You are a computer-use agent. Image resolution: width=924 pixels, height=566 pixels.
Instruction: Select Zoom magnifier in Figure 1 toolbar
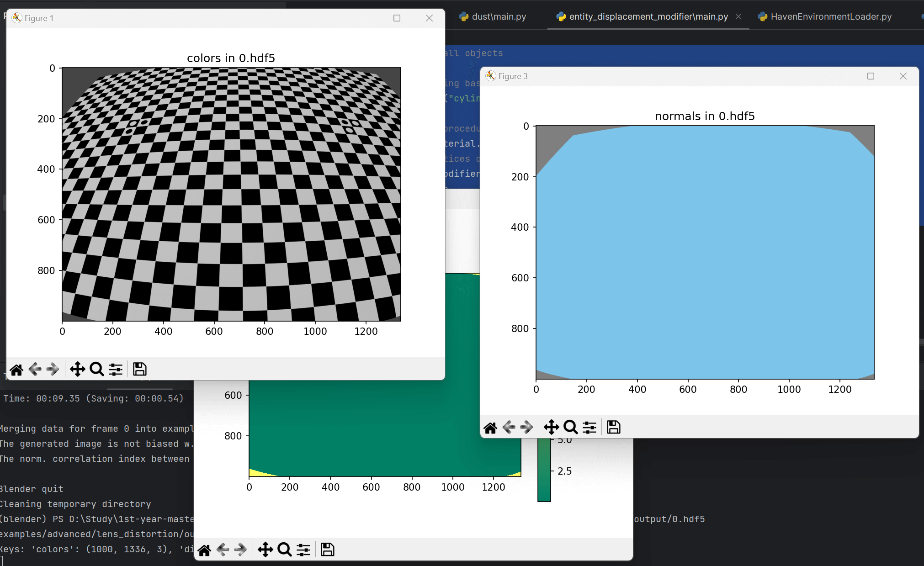tap(96, 369)
